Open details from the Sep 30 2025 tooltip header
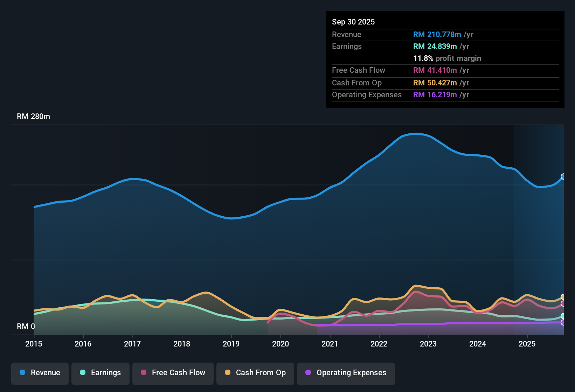This screenshot has height=392, width=575. [x=353, y=22]
